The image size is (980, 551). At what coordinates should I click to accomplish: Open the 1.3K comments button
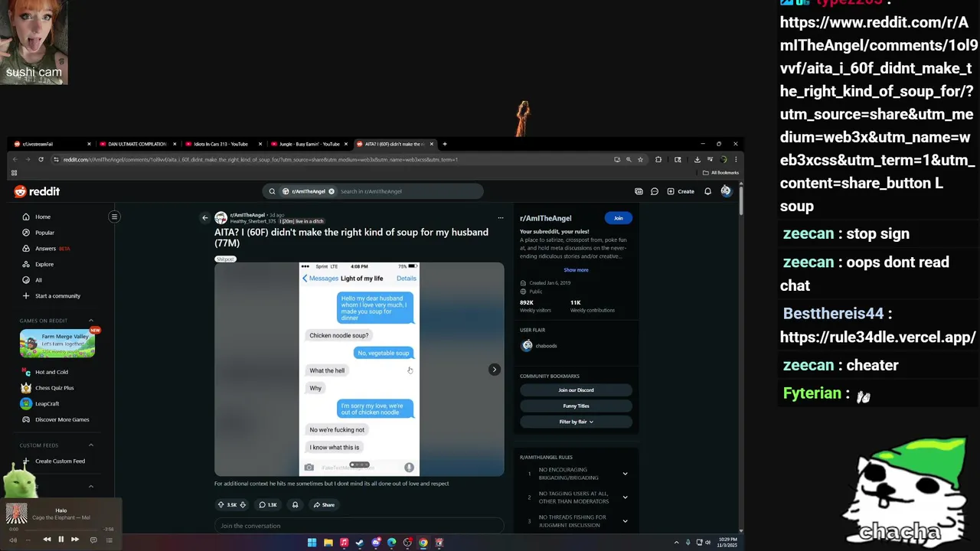point(268,505)
